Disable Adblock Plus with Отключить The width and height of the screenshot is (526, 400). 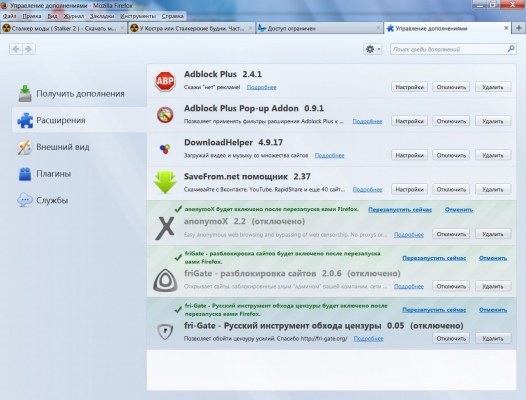451,87
